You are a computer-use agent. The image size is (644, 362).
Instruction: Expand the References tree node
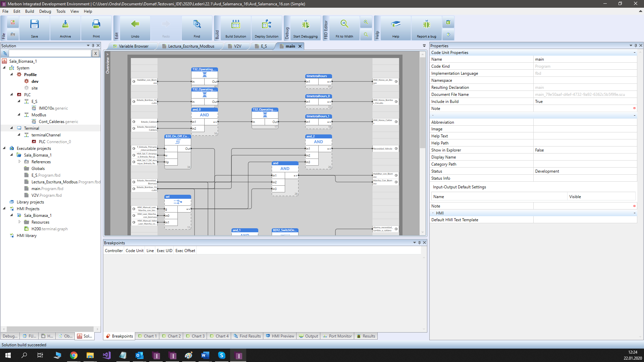click(19, 162)
